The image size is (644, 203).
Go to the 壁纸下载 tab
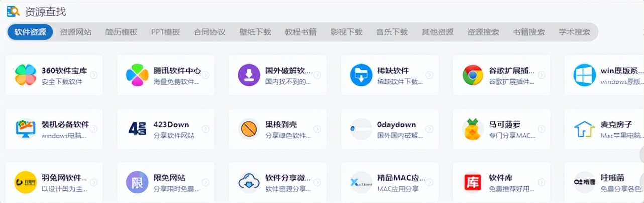(255, 32)
